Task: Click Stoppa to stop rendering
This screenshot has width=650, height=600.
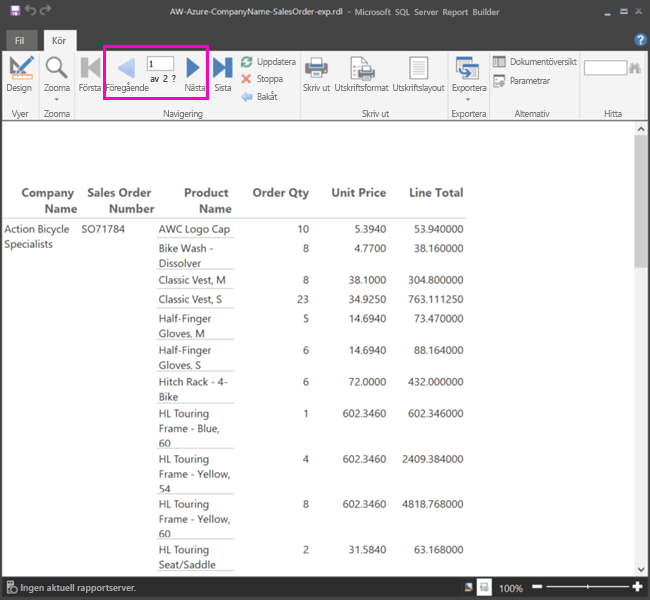Action: (x=262, y=79)
